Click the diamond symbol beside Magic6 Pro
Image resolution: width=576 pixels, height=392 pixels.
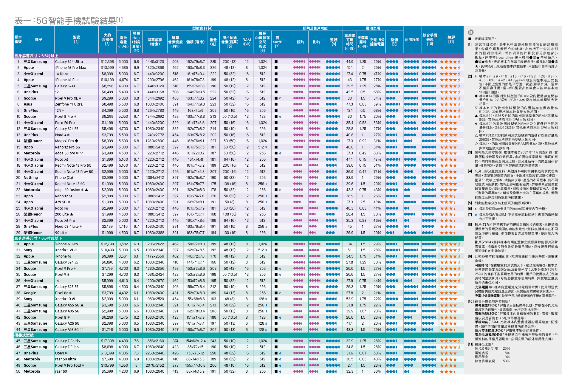(77, 141)
